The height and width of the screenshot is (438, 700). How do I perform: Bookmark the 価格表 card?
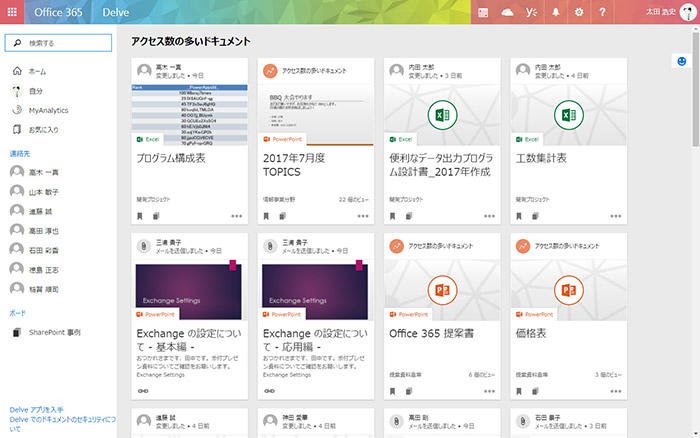click(519, 392)
